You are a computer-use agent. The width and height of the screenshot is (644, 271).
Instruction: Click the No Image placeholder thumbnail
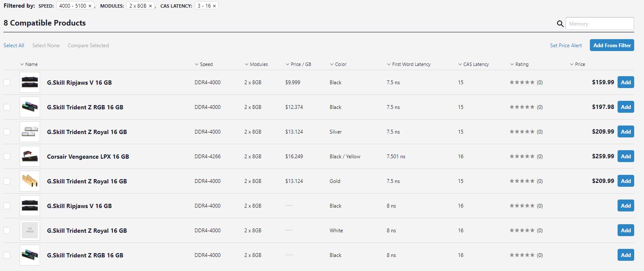(30, 231)
